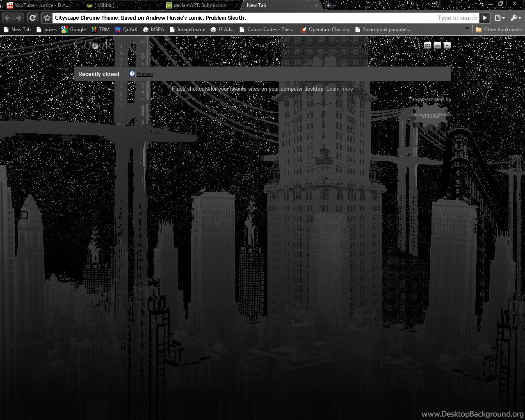Click the clock icon beside History
This screenshot has width=525, height=420.
click(132, 74)
